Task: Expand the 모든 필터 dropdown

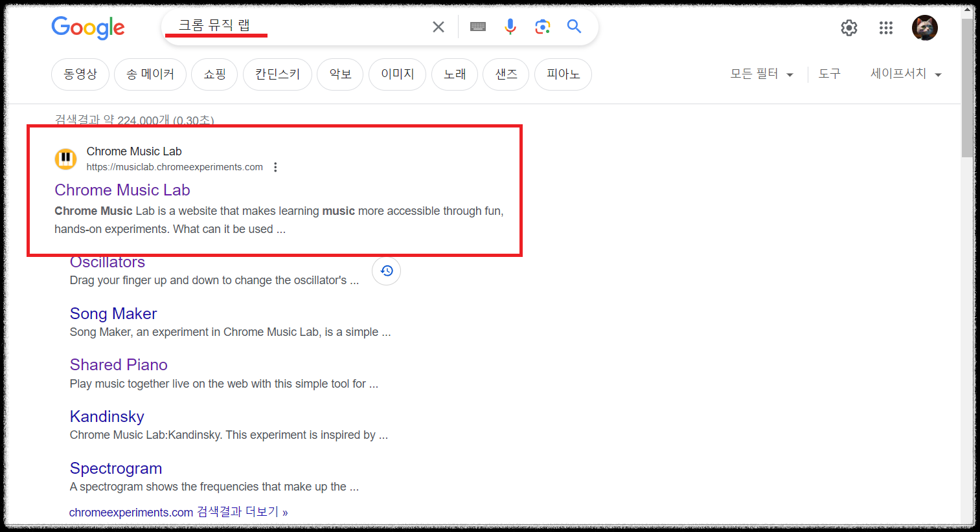Action: (x=762, y=74)
